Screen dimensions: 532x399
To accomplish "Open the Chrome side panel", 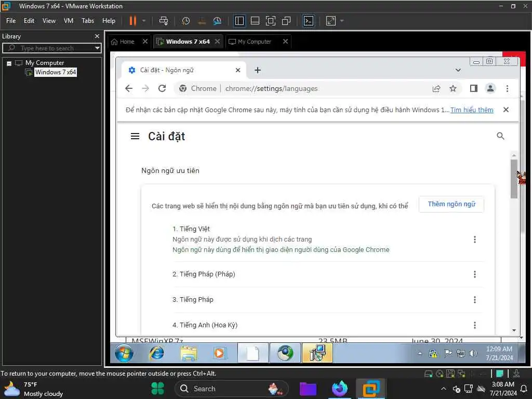I will click(x=474, y=88).
